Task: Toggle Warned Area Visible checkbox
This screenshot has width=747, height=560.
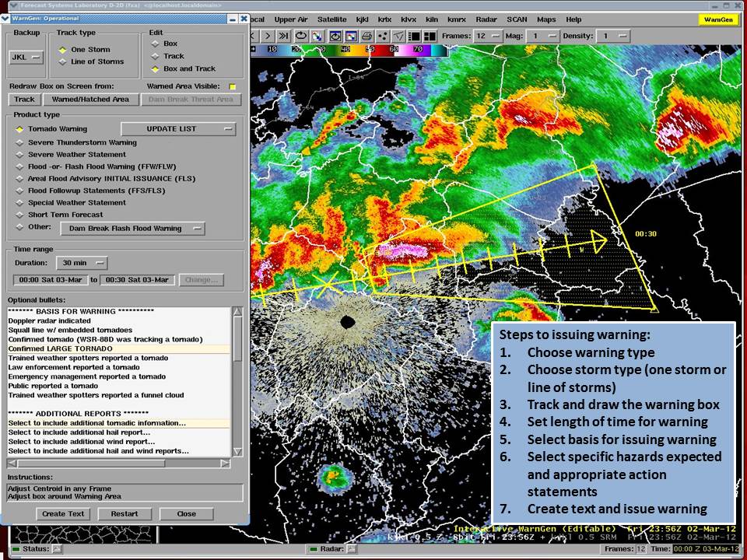Action: click(x=233, y=86)
